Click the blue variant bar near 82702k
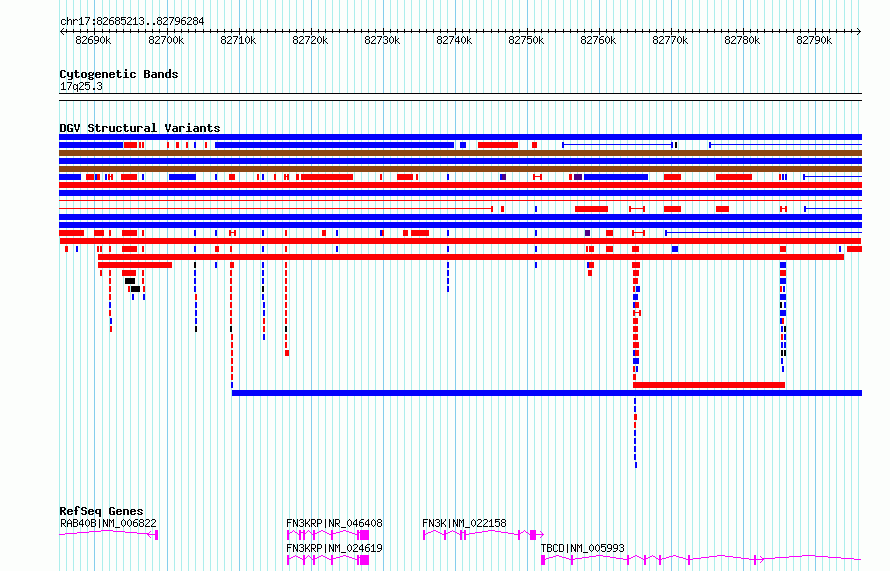Image resolution: width=890 pixels, height=571 pixels. coord(182,177)
